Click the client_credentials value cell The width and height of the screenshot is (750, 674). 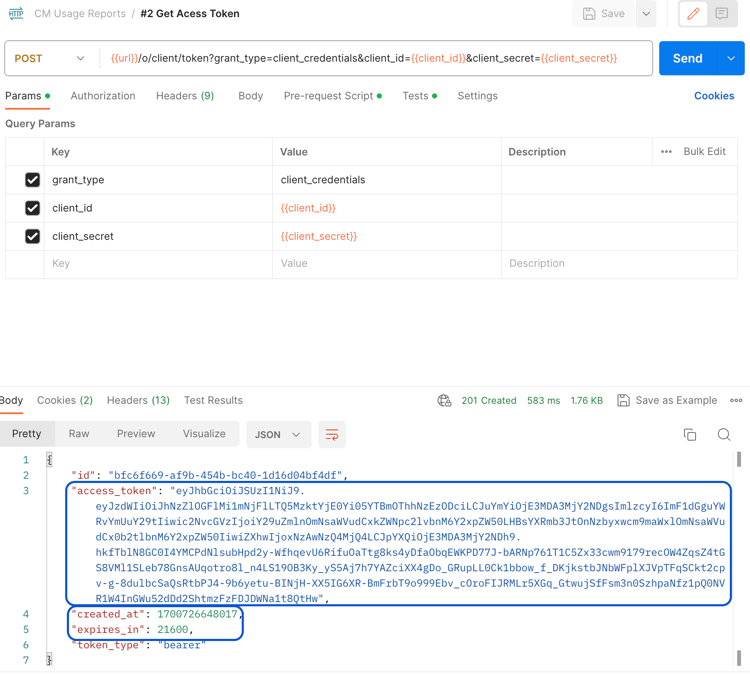point(386,180)
